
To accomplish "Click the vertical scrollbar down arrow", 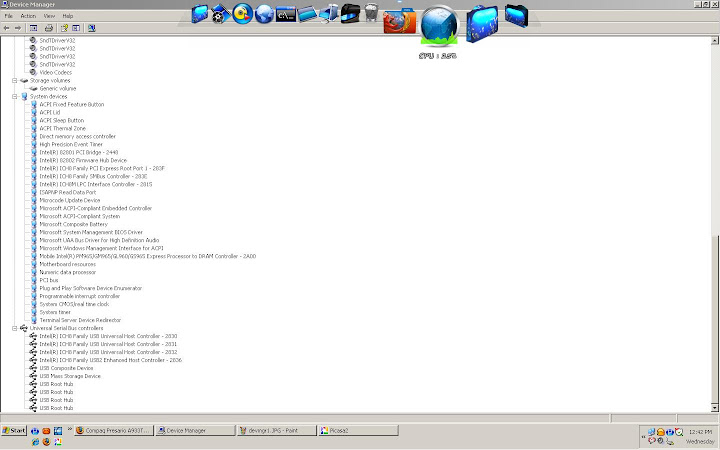I will [715, 408].
